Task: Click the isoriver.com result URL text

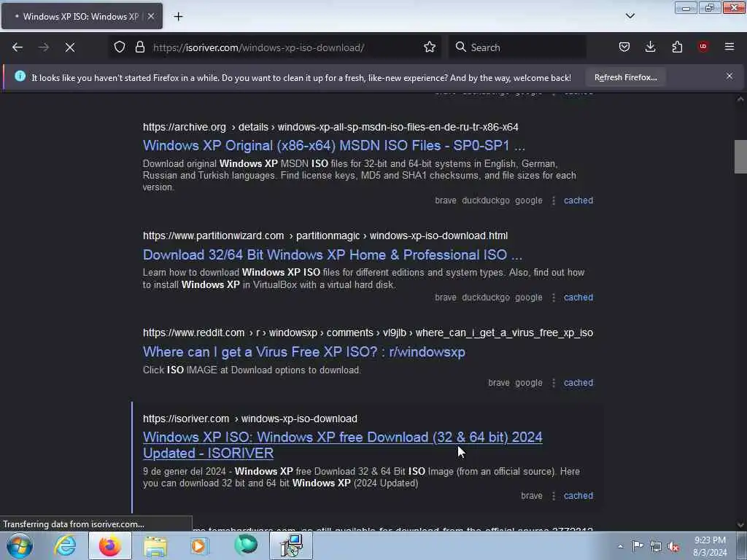Action: click(x=250, y=419)
